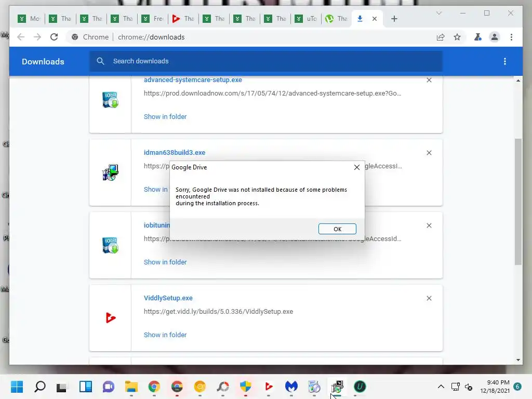Open ViddlySetup.exe file link
This screenshot has width=532, height=399.
[x=168, y=298]
